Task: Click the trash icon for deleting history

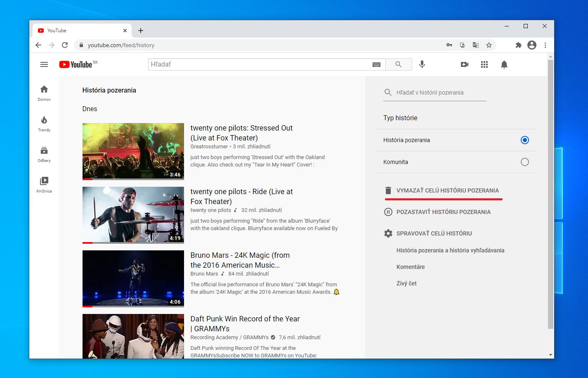Action: point(388,190)
